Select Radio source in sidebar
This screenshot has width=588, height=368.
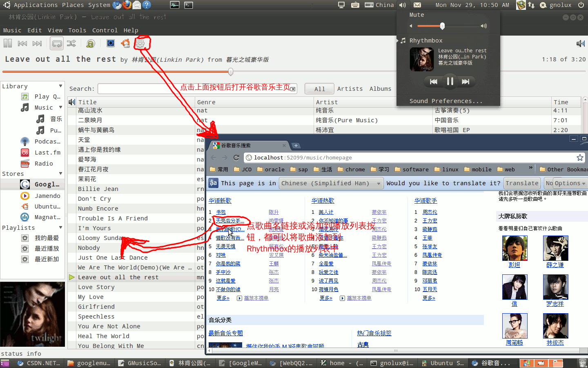point(38,164)
